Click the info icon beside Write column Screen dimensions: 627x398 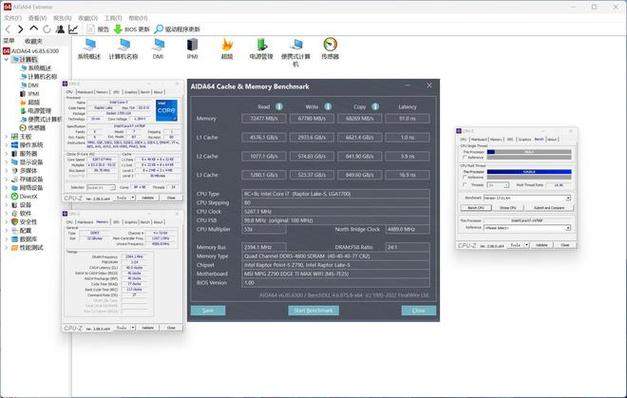[328, 106]
